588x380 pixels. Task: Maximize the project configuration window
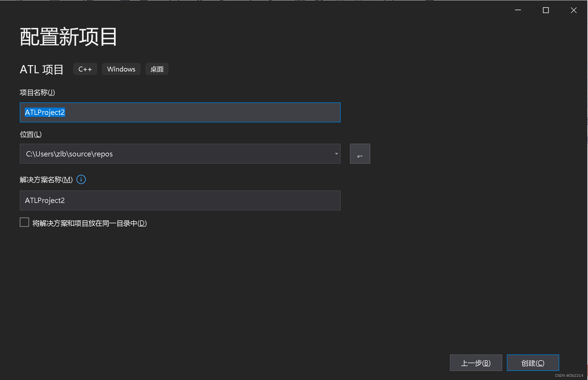(546, 10)
